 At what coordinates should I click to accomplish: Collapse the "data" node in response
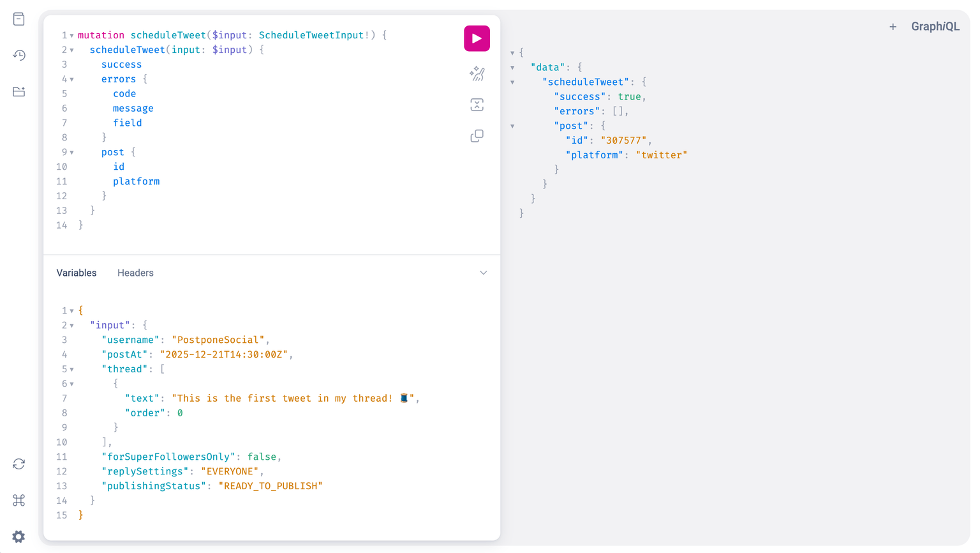512,68
